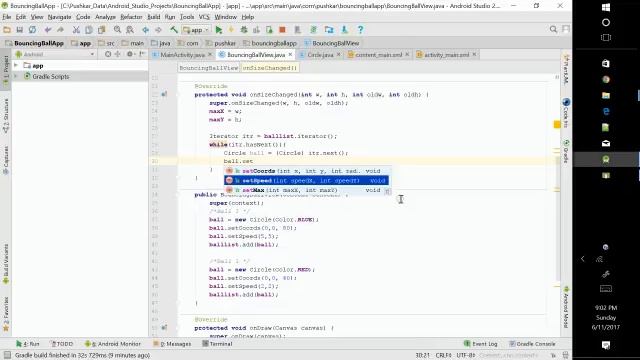The height and width of the screenshot is (360, 640).
Task: Click the Sync Project with Gradle icon
Action: (x=313, y=30)
